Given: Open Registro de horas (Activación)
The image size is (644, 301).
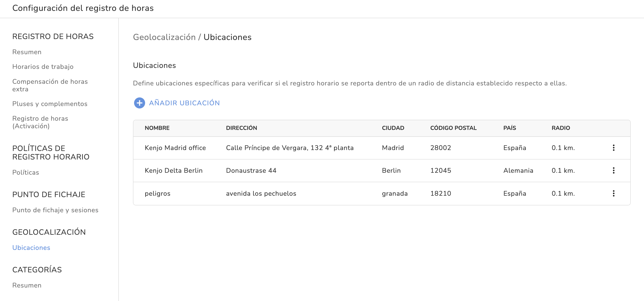Looking at the screenshot, I should [40, 122].
